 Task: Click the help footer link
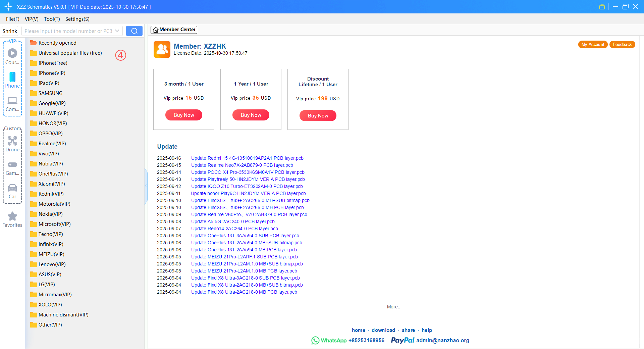coord(427,330)
